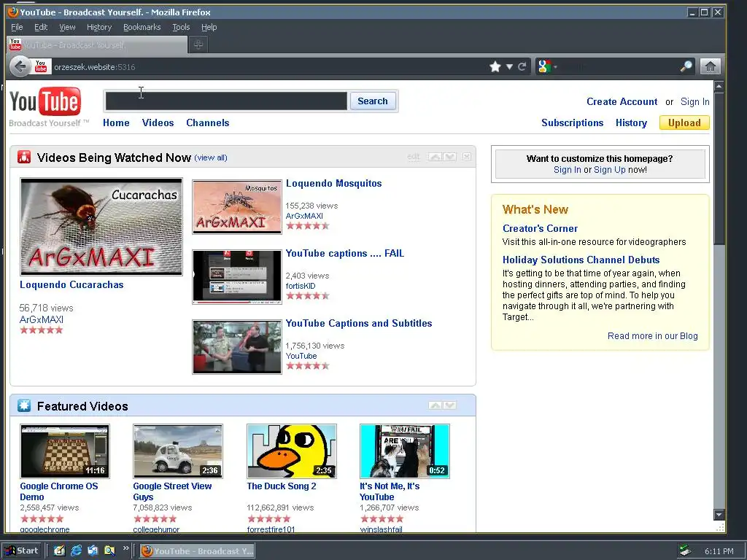Image resolution: width=747 pixels, height=560 pixels.
Task: Move the Videos Being Watched Now module down
Action: click(450, 157)
